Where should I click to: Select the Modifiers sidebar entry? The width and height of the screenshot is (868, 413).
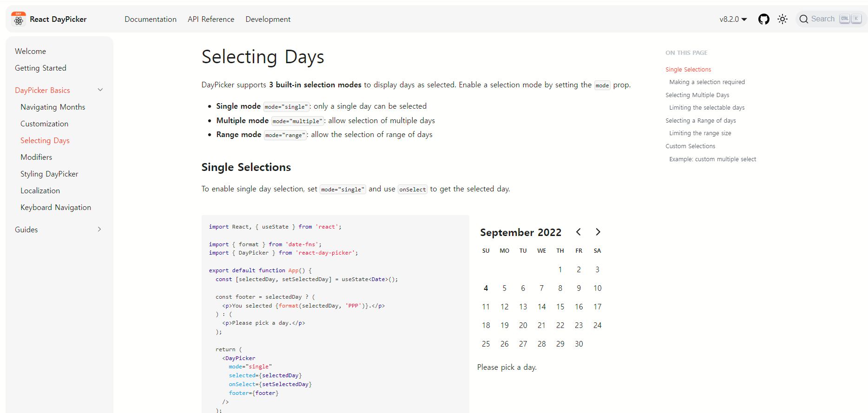click(36, 157)
